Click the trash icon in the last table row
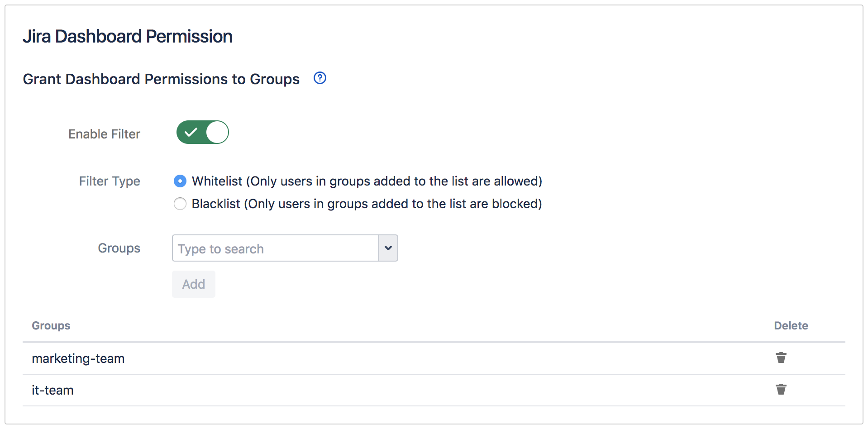868x429 pixels. (x=781, y=389)
